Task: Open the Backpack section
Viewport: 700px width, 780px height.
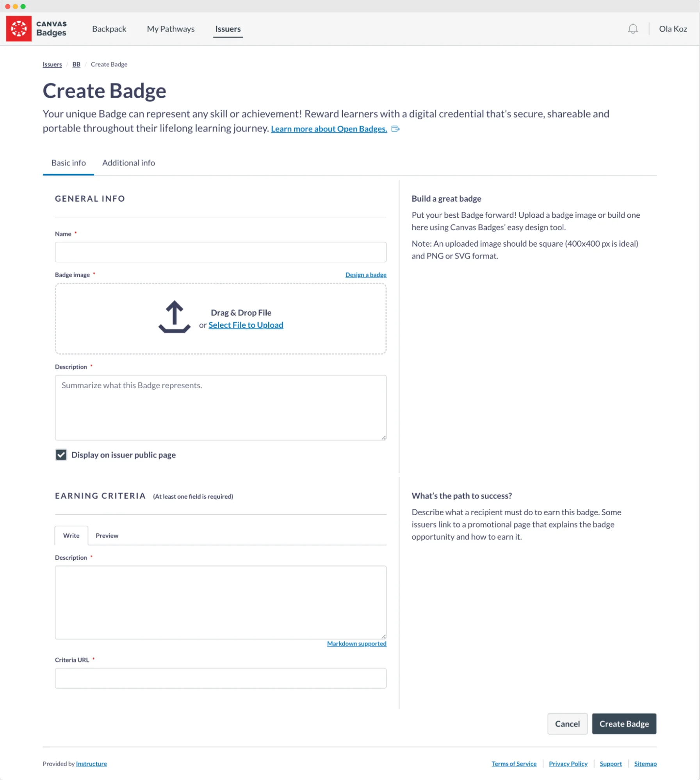Action: point(109,28)
